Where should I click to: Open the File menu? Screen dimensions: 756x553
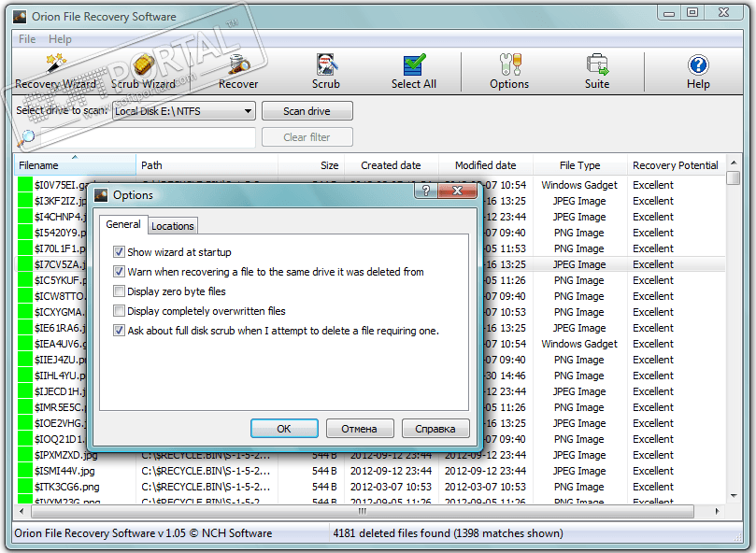click(x=27, y=39)
